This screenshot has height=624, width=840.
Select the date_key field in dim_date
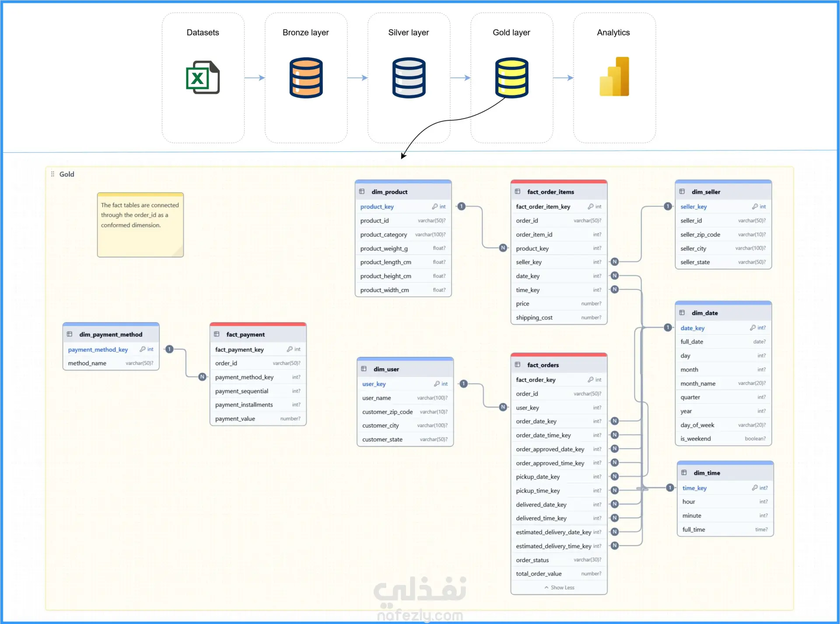pyautogui.click(x=693, y=328)
